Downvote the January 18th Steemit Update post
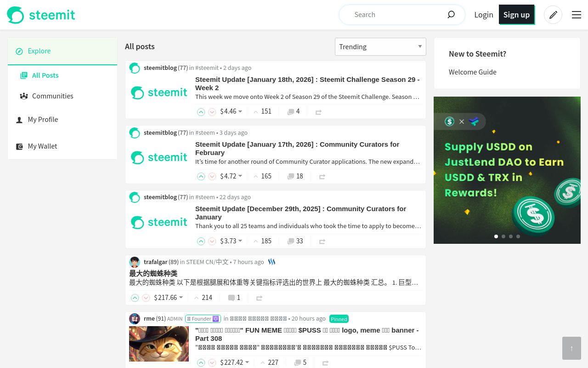 pos(212,112)
